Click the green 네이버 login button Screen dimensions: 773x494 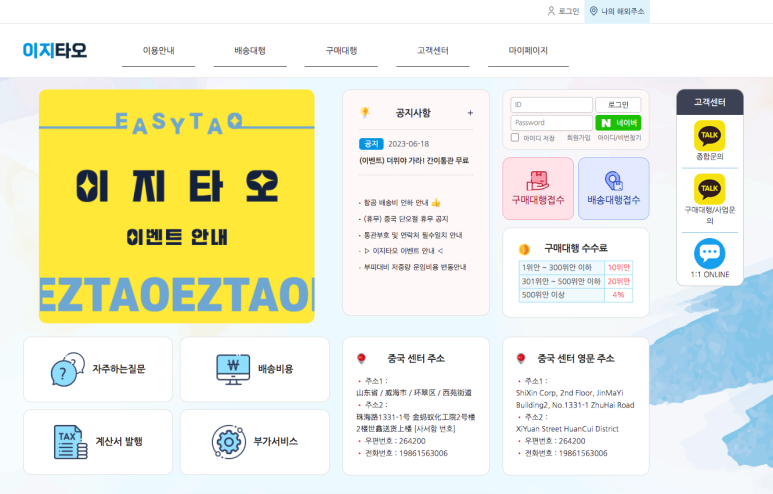[x=618, y=123]
